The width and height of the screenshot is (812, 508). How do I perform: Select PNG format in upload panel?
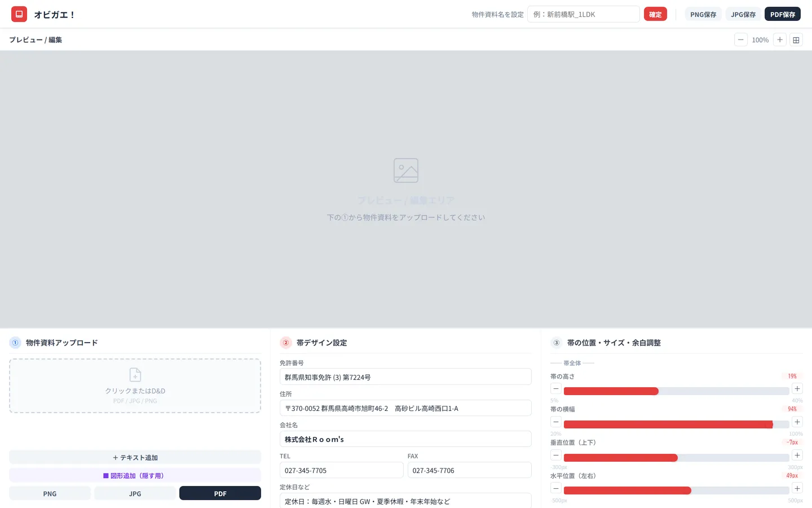click(x=50, y=493)
